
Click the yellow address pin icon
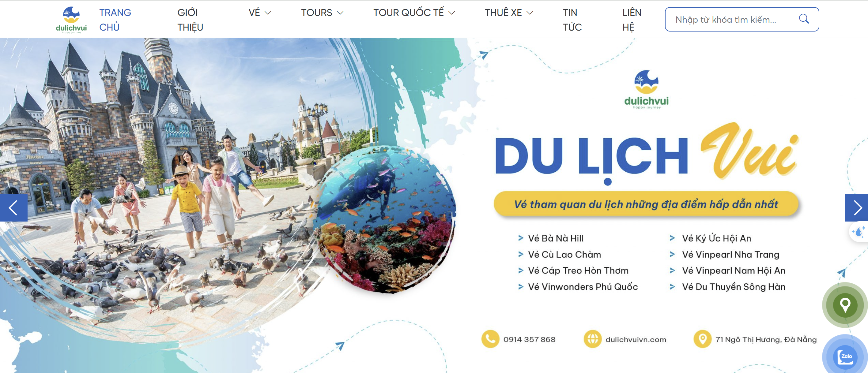703,339
